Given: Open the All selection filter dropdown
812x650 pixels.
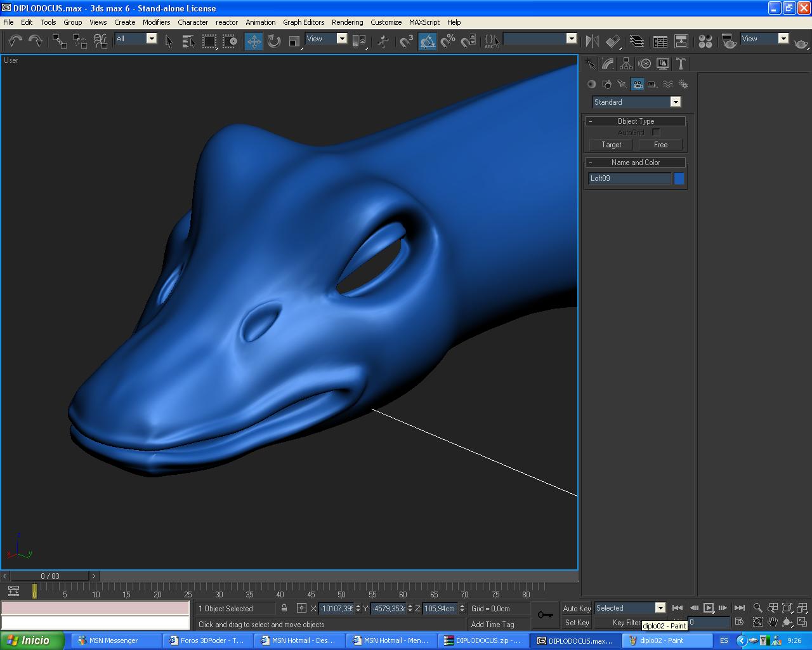Looking at the screenshot, I should (x=151, y=39).
